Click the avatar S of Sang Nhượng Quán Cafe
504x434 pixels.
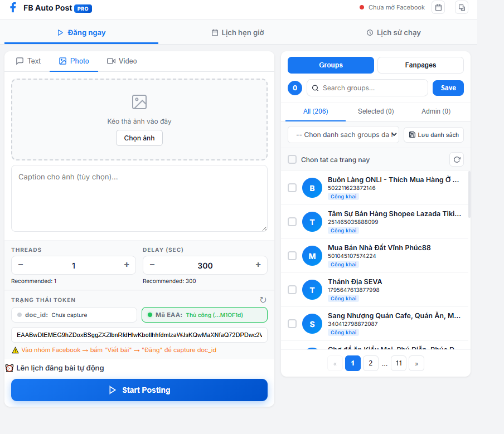click(x=312, y=324)
